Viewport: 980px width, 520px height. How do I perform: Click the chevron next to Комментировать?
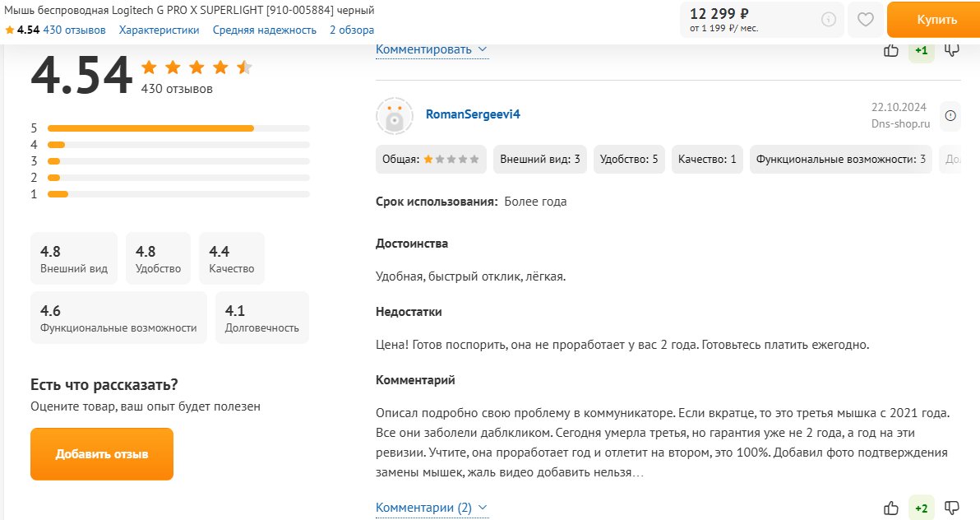point(482,49)
